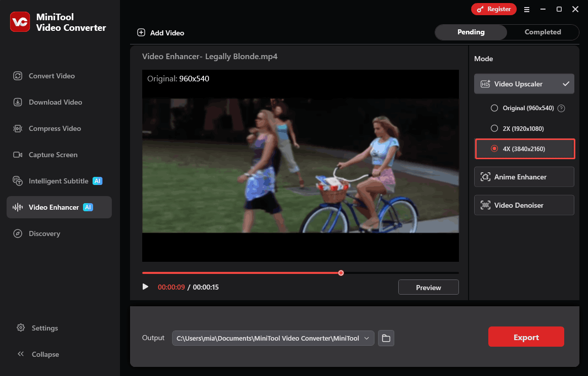588x376 pixels.
Task: Play the Legally Blonde video preview
Action: pyautogui.click(x=146, y=287)
